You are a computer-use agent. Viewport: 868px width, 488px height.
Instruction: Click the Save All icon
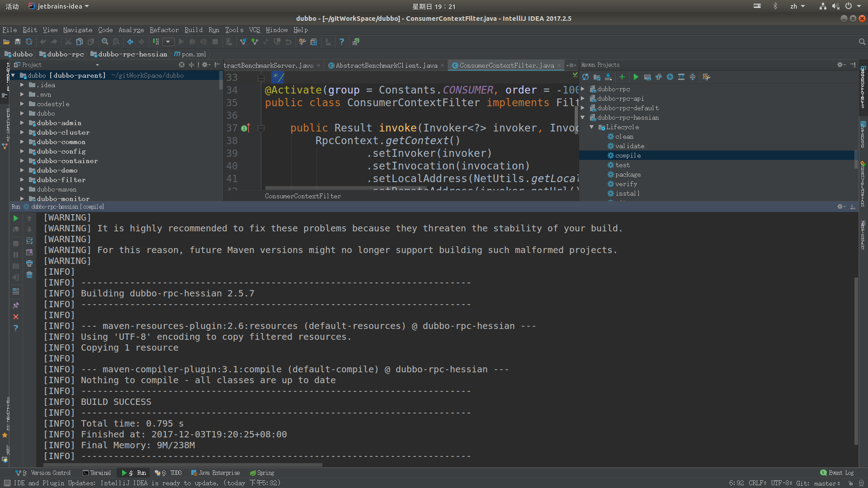(x=18, y=42)
